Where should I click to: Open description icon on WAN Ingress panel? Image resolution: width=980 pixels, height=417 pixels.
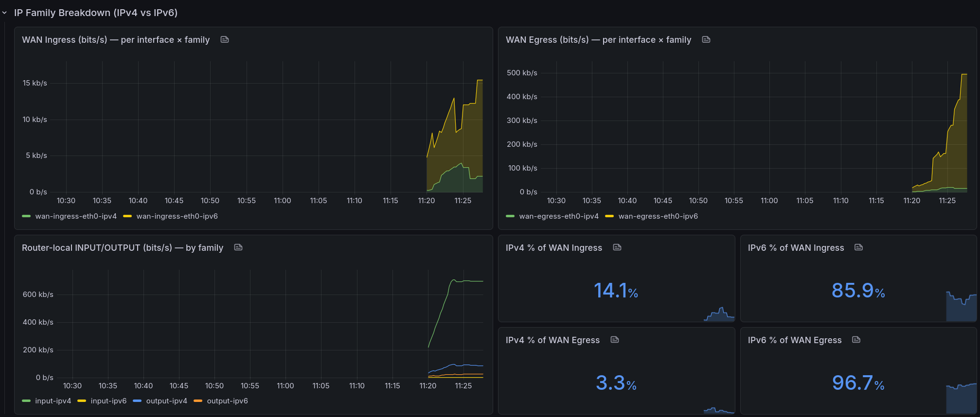pyautogui.click(x=225, y=39)
